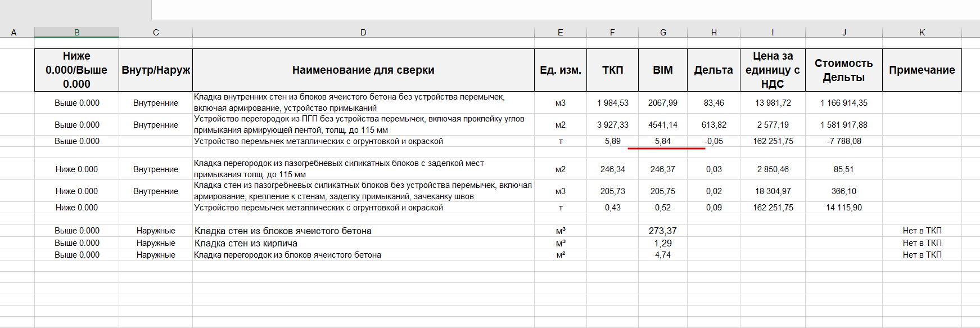The width and height of the screenshot is (980, 328).
Task: Click header cell 'Наименование для сверки'
Action: 363,70
